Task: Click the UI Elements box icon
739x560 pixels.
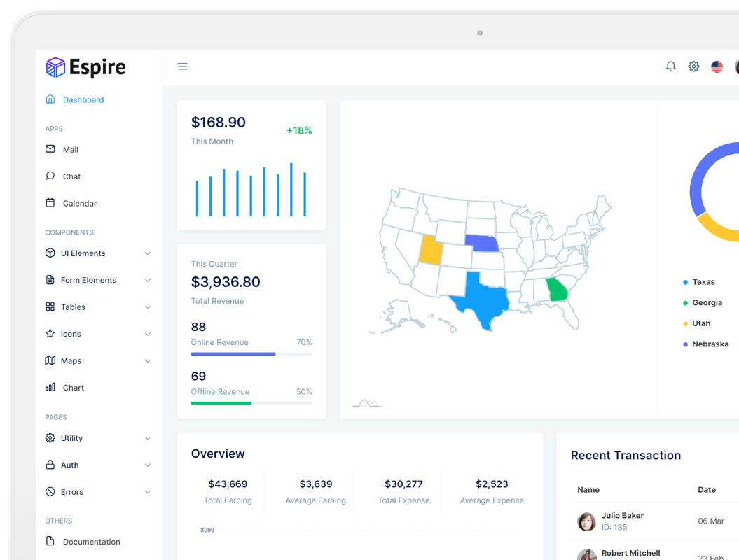Action: click(50, 253)
